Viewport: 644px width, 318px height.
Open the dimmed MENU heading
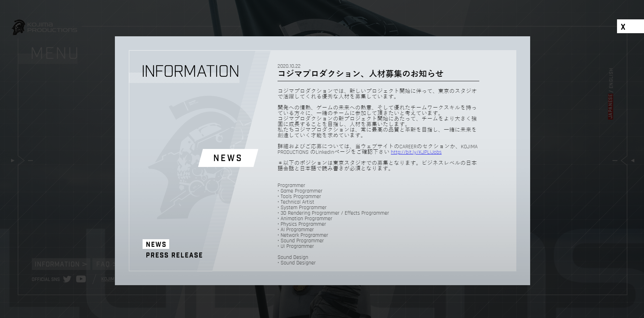54,53
